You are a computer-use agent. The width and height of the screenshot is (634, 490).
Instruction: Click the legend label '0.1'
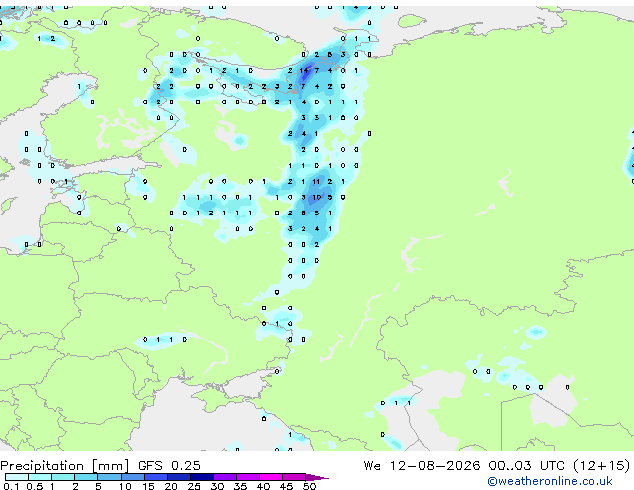point(11,486)
